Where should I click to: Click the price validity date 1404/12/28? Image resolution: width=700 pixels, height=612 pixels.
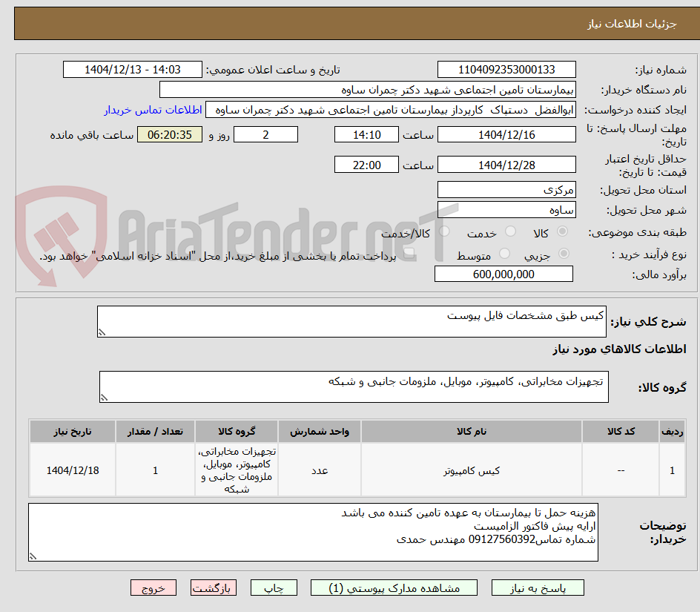506,165
